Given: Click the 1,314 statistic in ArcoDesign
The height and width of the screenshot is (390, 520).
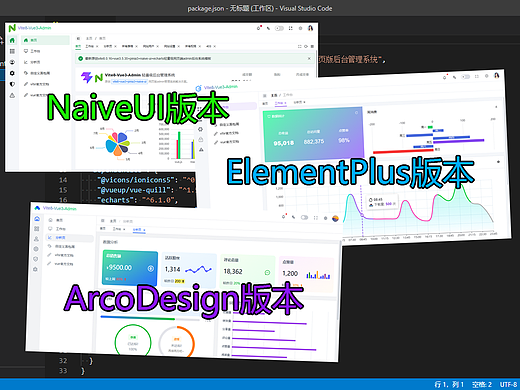Looking at the screenshot, I should [173, 269].
